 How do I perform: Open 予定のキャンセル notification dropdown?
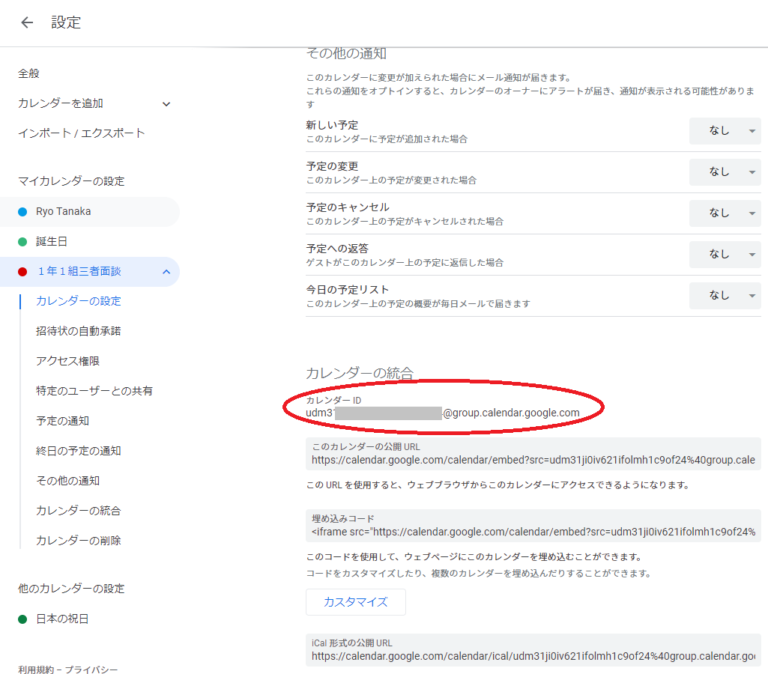724,213
